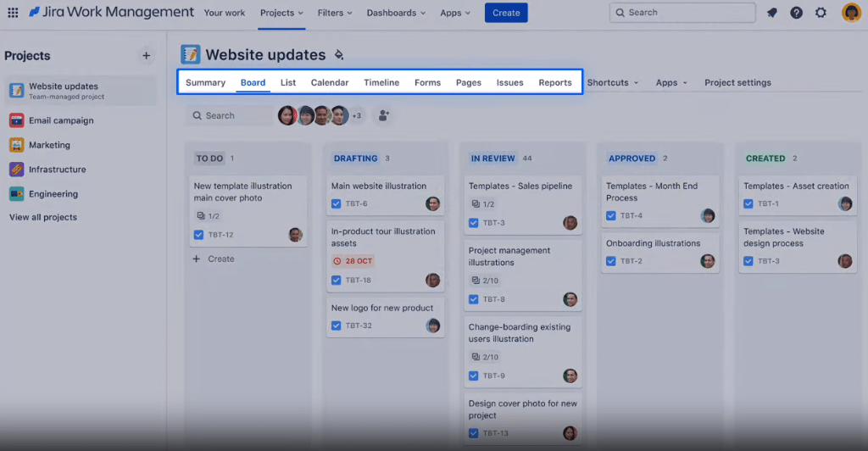
Task: Click the global Search field
Action: click(x=682, y=12)
